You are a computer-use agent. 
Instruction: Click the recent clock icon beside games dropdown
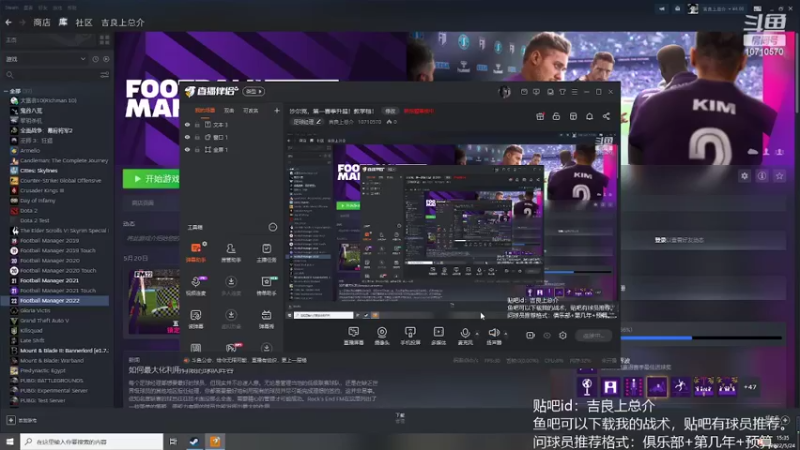pyautogui.click(x=95, y=59)
